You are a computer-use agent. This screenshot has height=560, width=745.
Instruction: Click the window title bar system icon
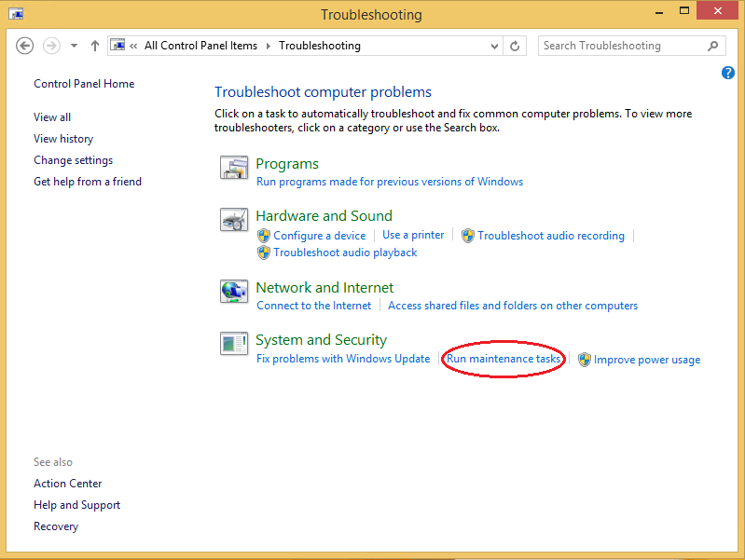[16, 13]
